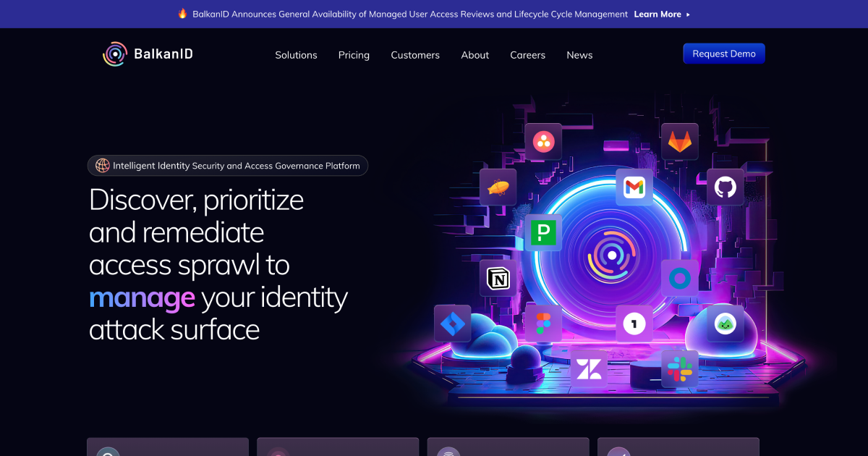Click the Slack icon
The width and height of the screenshot is (868, 456).
point(680,369)
